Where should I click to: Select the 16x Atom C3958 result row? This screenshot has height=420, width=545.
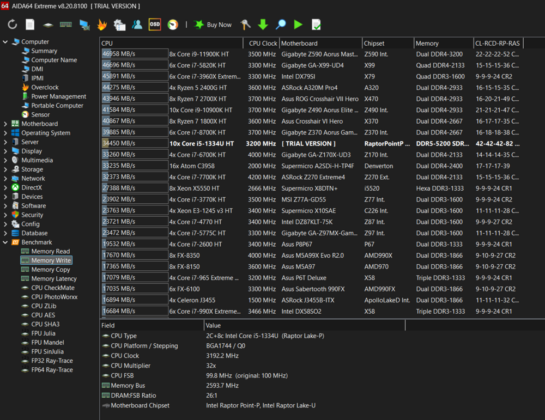tap(313, 165)
